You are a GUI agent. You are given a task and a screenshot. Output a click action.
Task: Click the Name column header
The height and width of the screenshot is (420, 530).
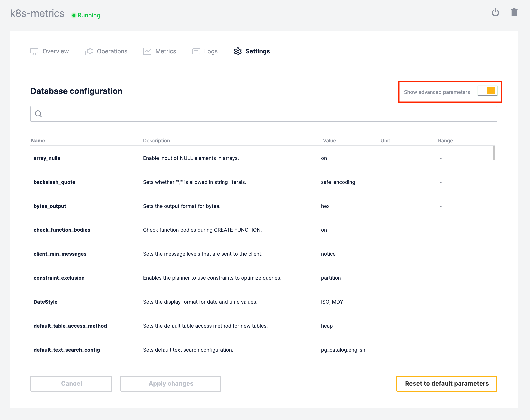click(x=38, y=141)
